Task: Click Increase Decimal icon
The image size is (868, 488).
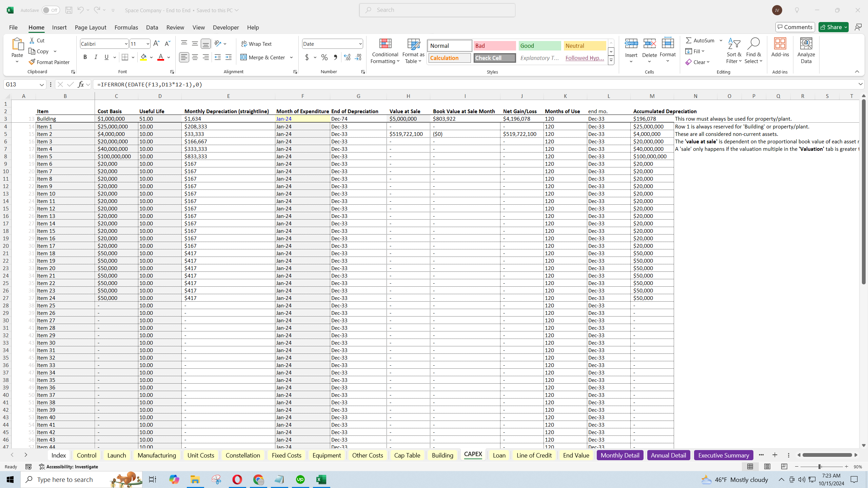Action: click(347, 57)
